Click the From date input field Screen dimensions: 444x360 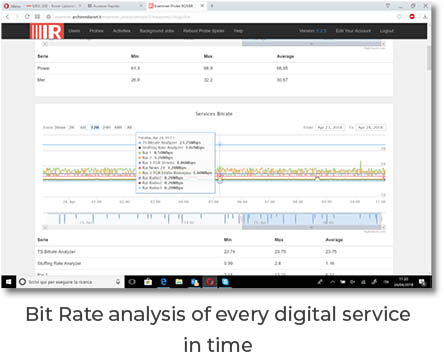pos(330,127)
